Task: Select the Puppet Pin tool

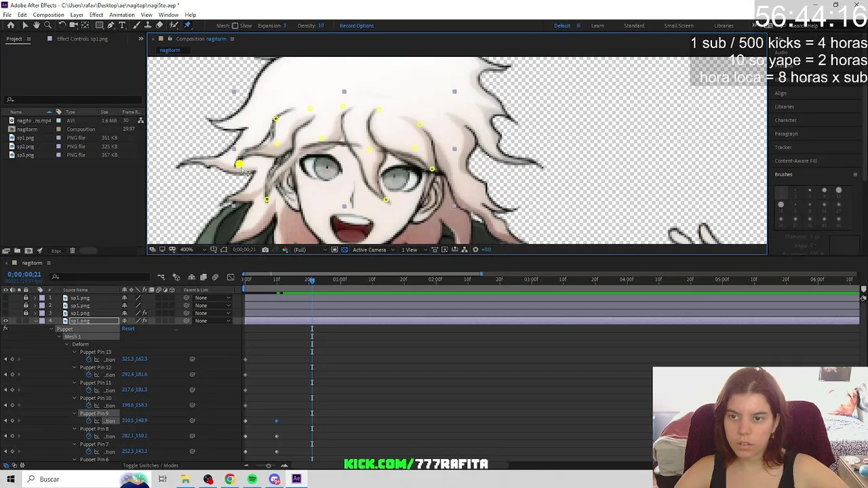Action: pyautogui.click(x=187, y=25)
